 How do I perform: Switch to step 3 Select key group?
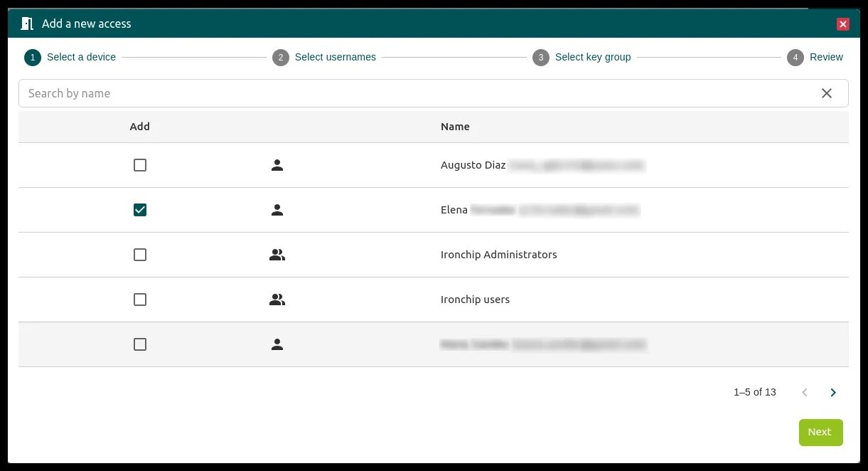(x=582, y=57)
